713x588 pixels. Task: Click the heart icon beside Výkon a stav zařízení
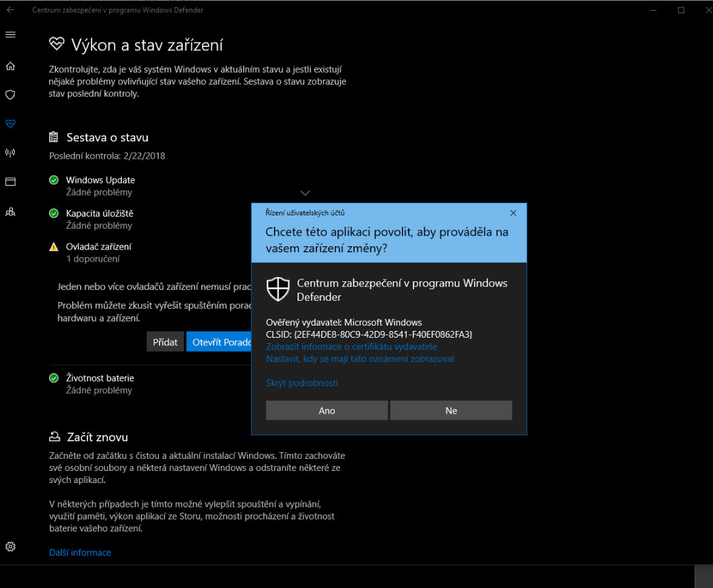tap(57, 44)
